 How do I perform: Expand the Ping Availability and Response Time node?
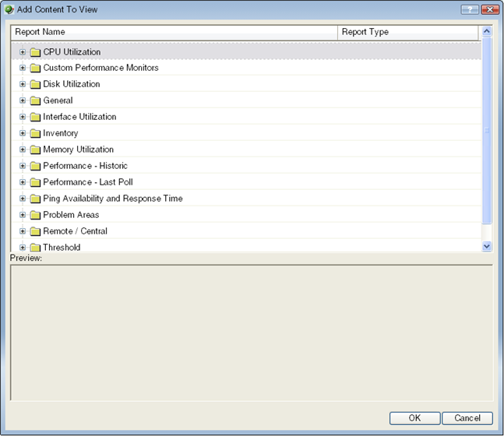(x=23, y=199)
